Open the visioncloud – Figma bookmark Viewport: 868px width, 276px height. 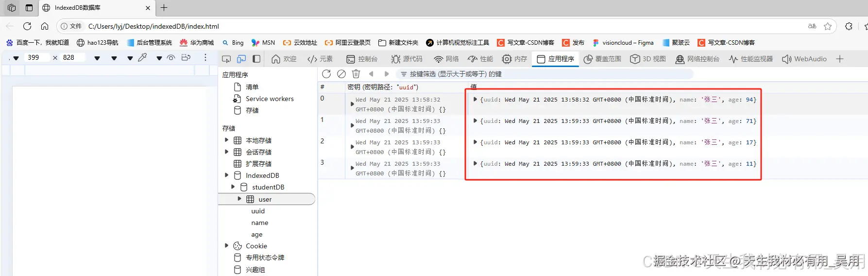(x=623, y=42)
